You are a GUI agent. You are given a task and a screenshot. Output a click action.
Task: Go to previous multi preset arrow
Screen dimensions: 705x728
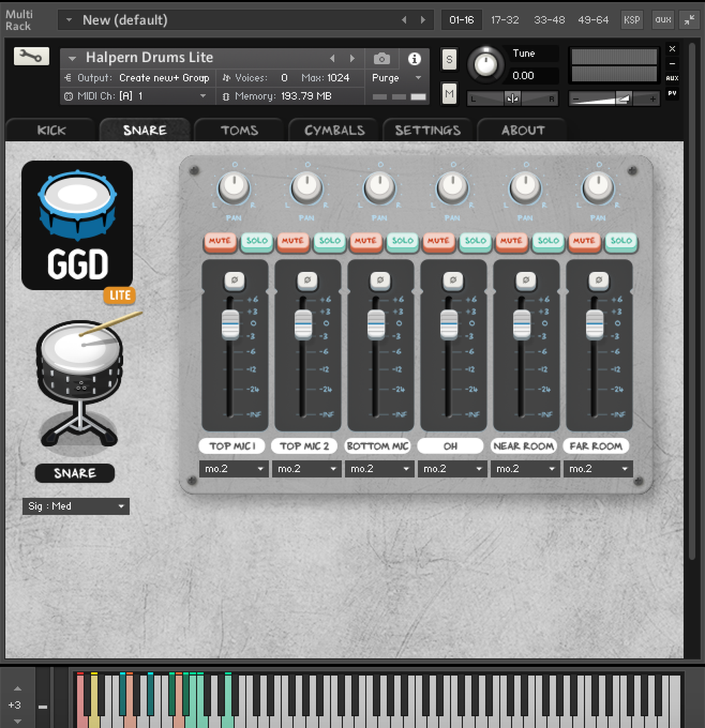pos(404,20)
